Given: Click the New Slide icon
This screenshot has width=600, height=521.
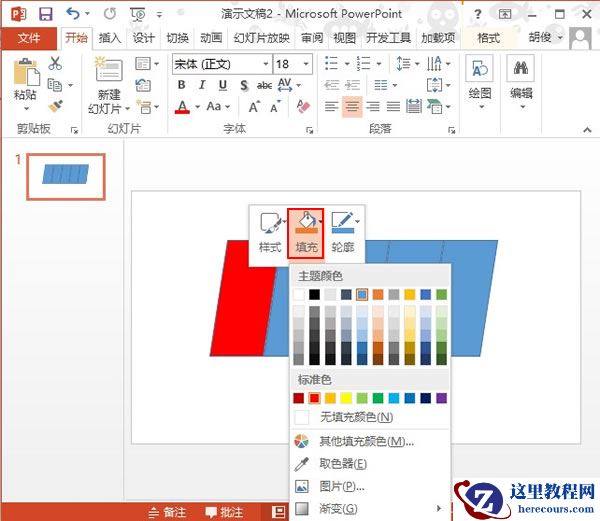Looking at the screenshot, I should point(109,69).
